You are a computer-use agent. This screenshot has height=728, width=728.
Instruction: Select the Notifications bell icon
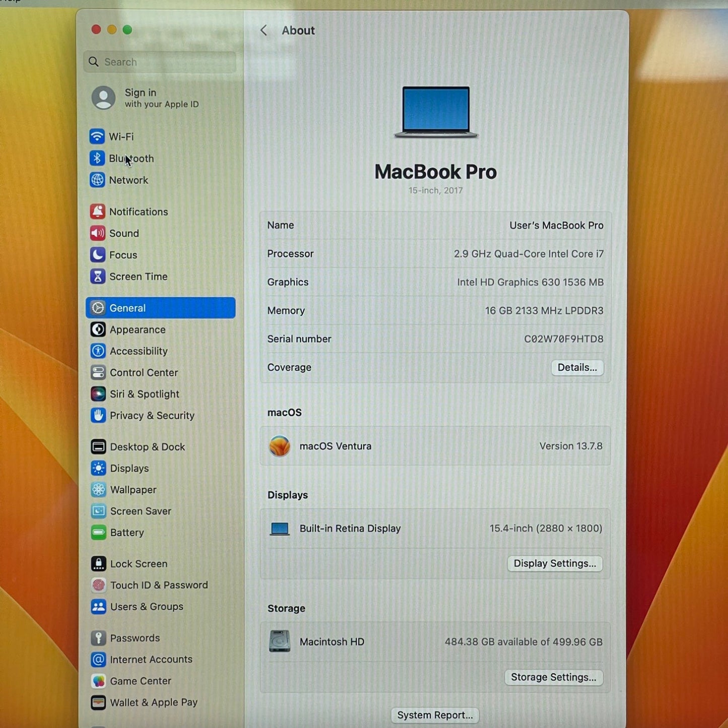(x=98, y=212)
